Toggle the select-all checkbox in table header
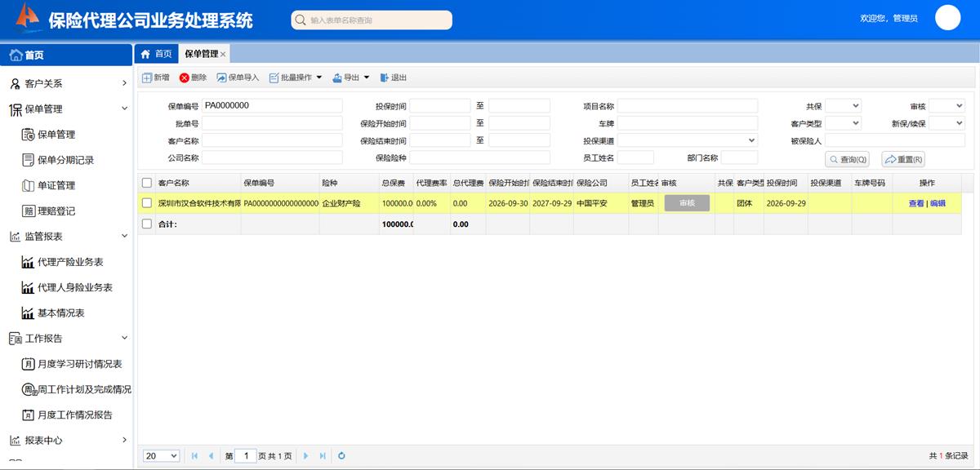980x470 pixels. [147, 183]
